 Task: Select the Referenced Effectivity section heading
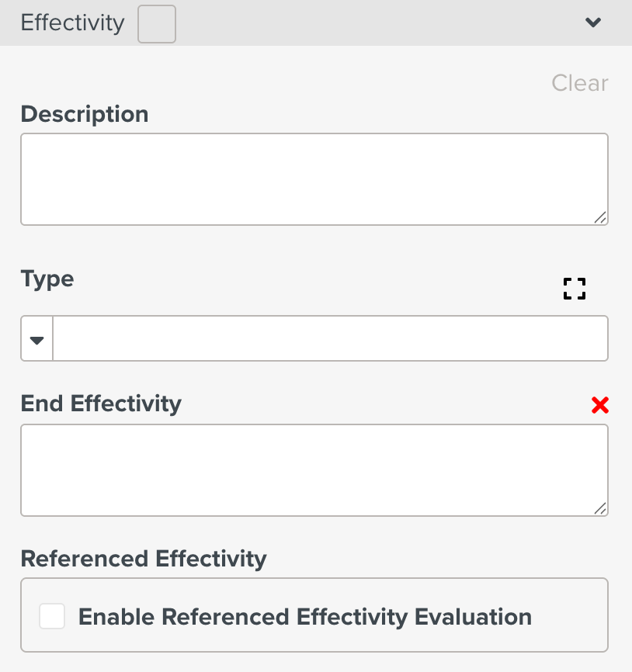(144, 559)
